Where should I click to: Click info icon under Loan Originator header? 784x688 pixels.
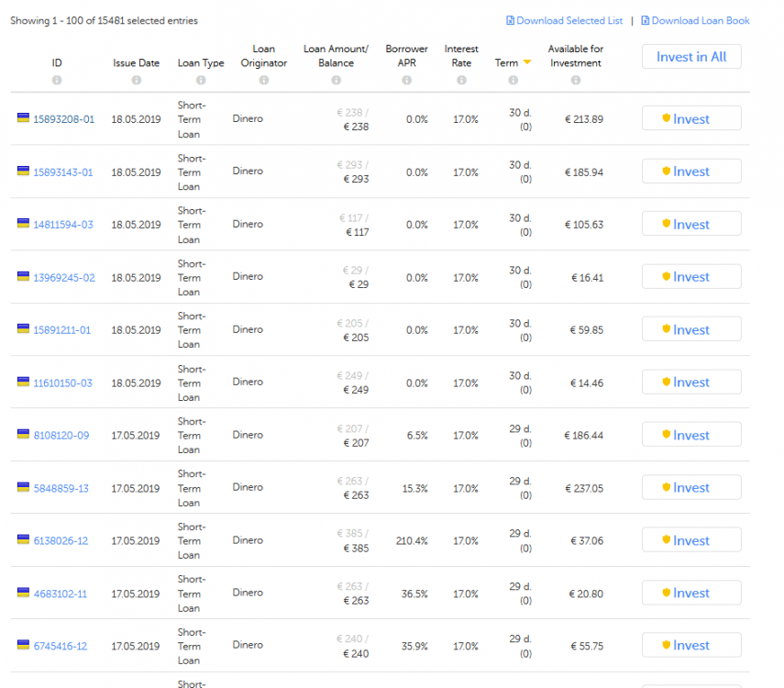pos(264,81)
